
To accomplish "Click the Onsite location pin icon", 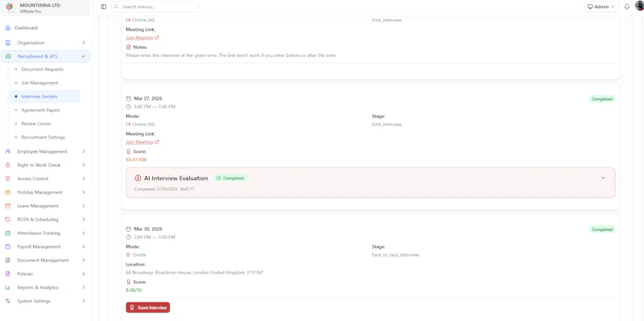I will 128,255.
